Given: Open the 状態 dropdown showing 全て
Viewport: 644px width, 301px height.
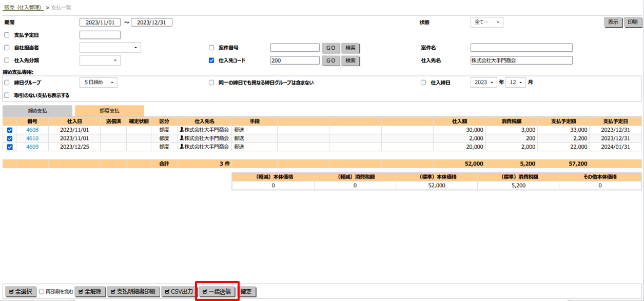Looking at the screenshot, I should click(486, 22).
